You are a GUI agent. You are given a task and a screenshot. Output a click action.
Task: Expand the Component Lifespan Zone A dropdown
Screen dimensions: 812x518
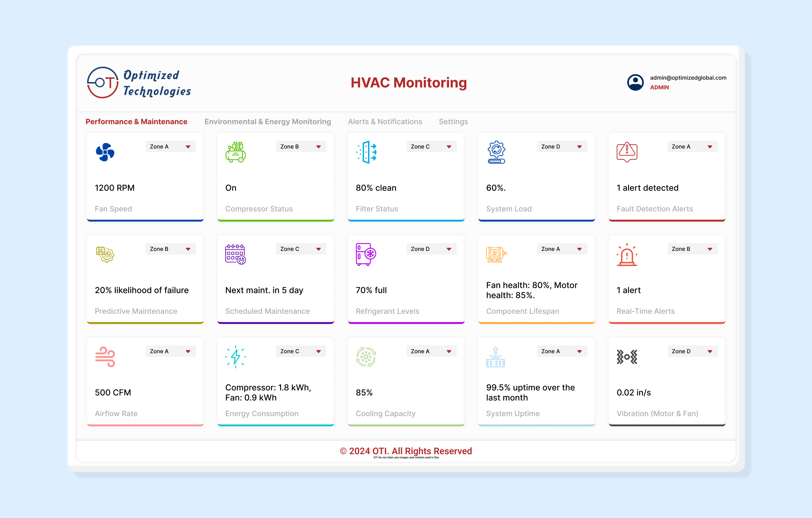[x=562, y=249]
